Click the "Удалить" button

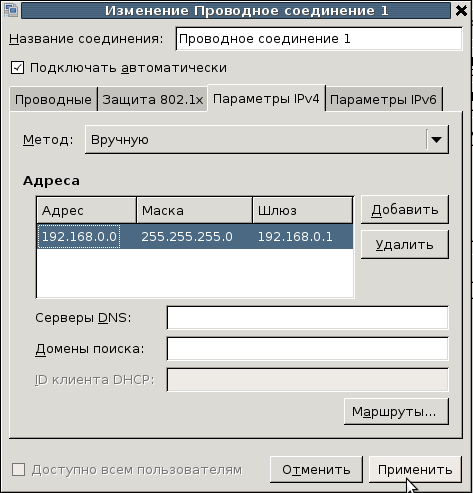[405, 244]
